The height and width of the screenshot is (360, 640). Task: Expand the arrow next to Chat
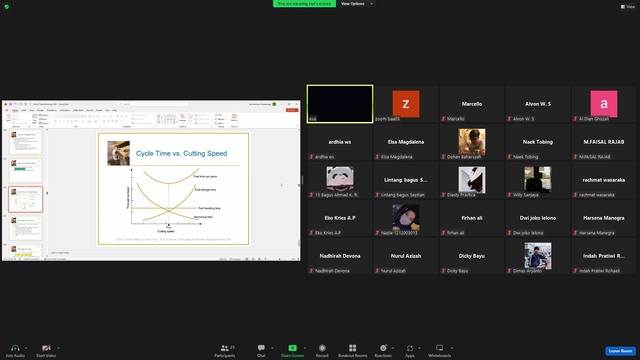[x=272, y=348]
